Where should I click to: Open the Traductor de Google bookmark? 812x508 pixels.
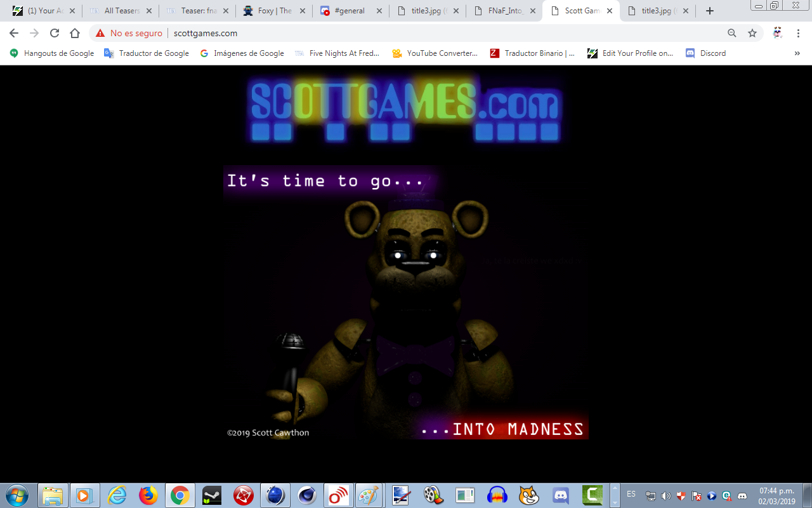147,53
